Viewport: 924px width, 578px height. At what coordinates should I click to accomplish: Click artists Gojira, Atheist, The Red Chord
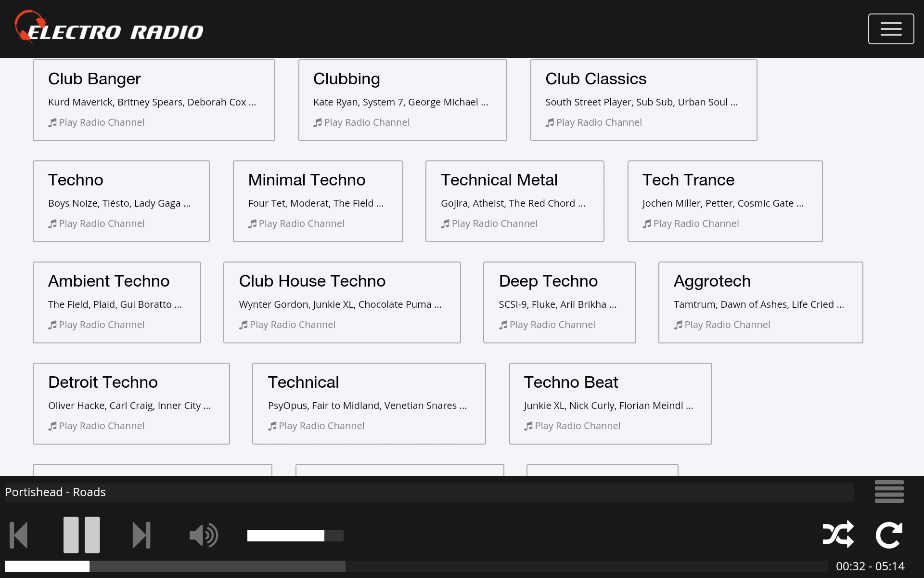point(513,203)
